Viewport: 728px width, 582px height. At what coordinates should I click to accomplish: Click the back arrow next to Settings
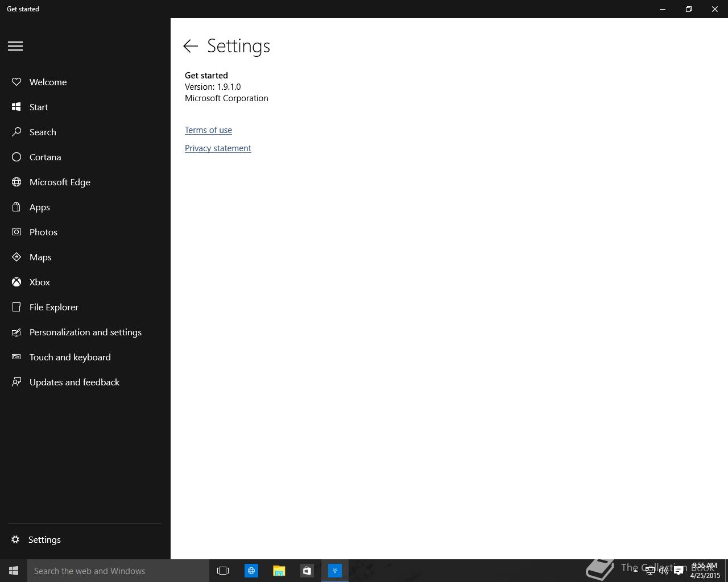click(191, 46)
